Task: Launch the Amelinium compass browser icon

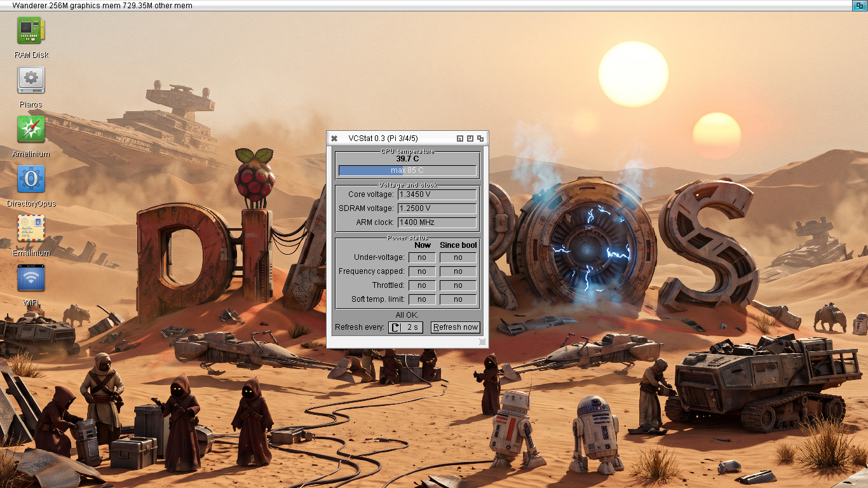Action: click(x=31, y=130)
